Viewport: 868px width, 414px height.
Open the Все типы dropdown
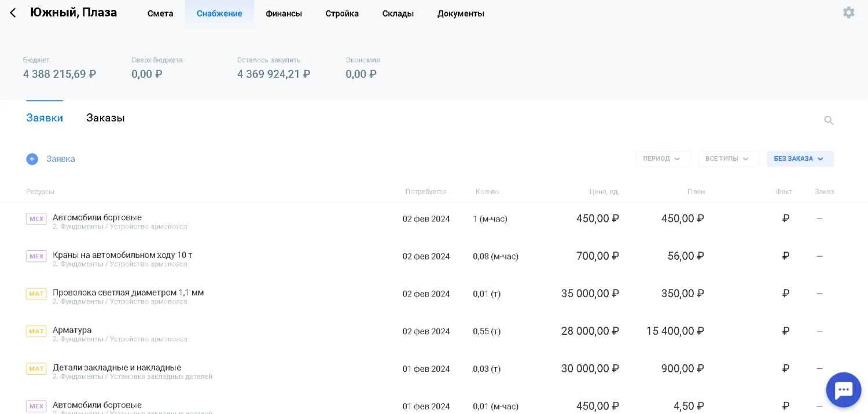[728, 159]
